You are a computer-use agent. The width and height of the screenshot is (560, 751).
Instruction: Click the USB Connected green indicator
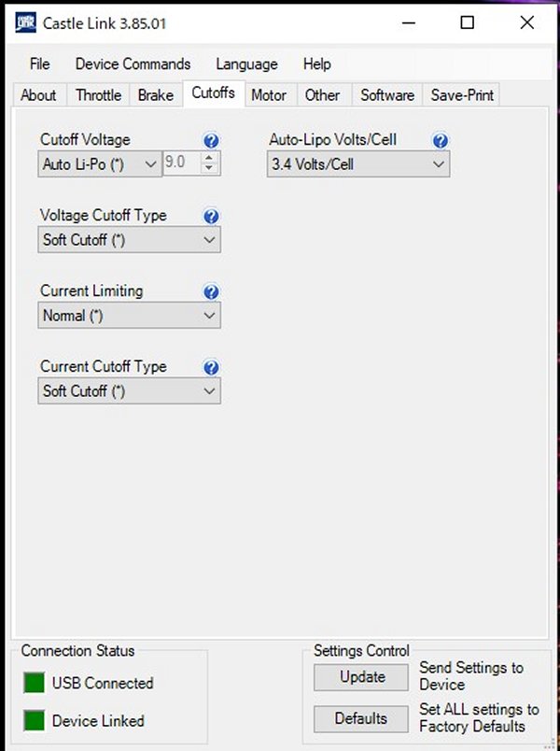[x=34, y=683]
